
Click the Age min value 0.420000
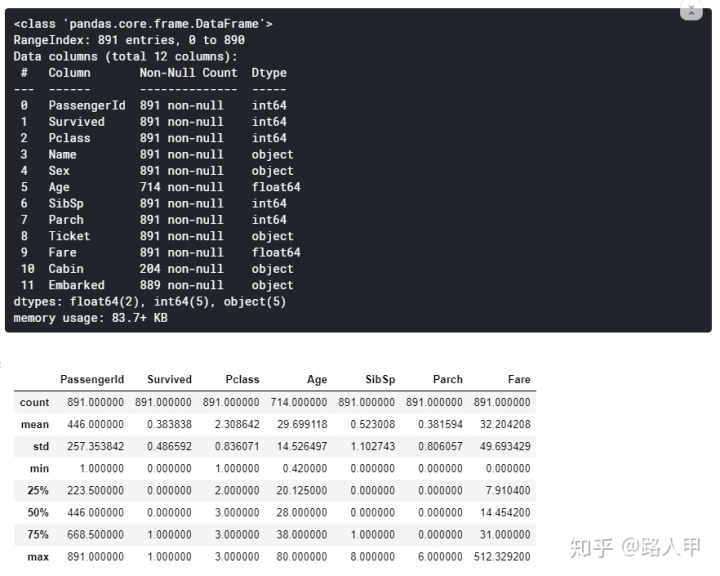coord(305,469)
